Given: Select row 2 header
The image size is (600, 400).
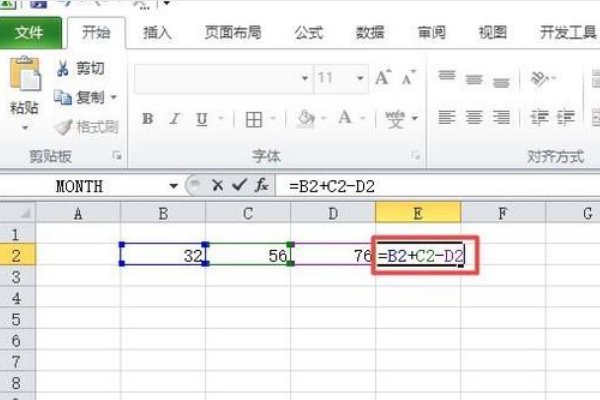Looking at the screenshot, I should 17,255.
